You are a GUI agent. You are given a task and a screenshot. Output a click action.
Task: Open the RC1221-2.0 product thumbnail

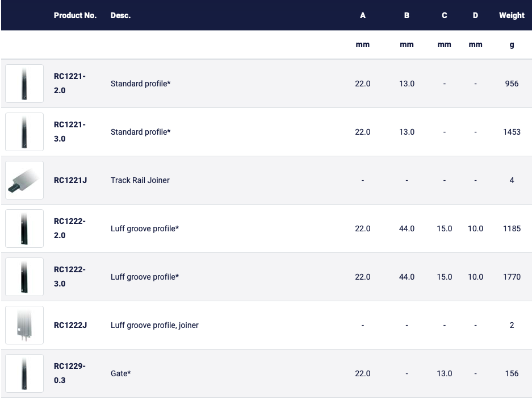click(24, 84)
